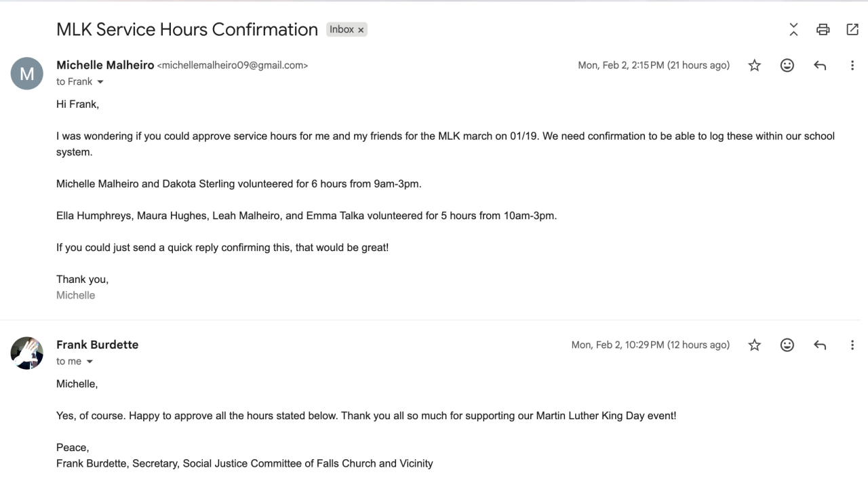Collapse all messages in thread
This screenshot has width=868, height=485.
793,29
